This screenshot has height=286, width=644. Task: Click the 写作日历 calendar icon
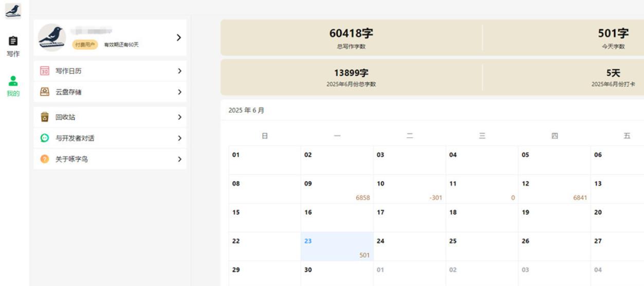(x=45, y=71)
